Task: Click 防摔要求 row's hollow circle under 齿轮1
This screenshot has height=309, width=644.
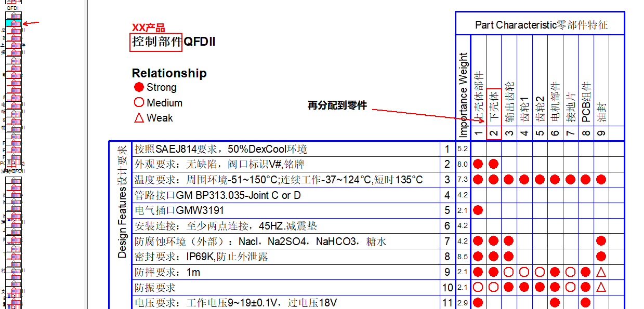Action: [x=524, y=272]
